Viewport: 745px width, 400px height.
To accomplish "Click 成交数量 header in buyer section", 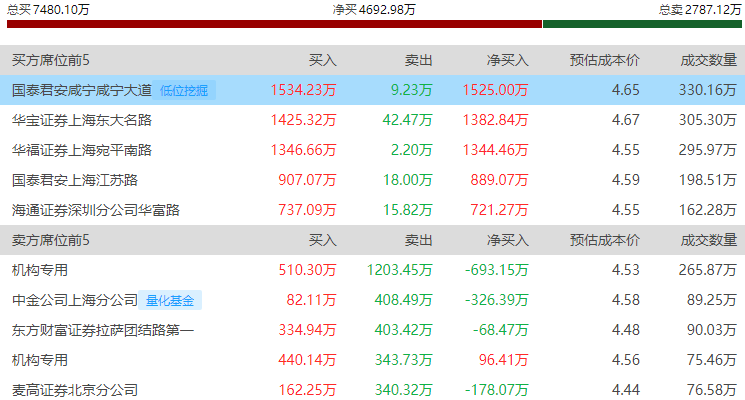I will click(x=708, y=60).
